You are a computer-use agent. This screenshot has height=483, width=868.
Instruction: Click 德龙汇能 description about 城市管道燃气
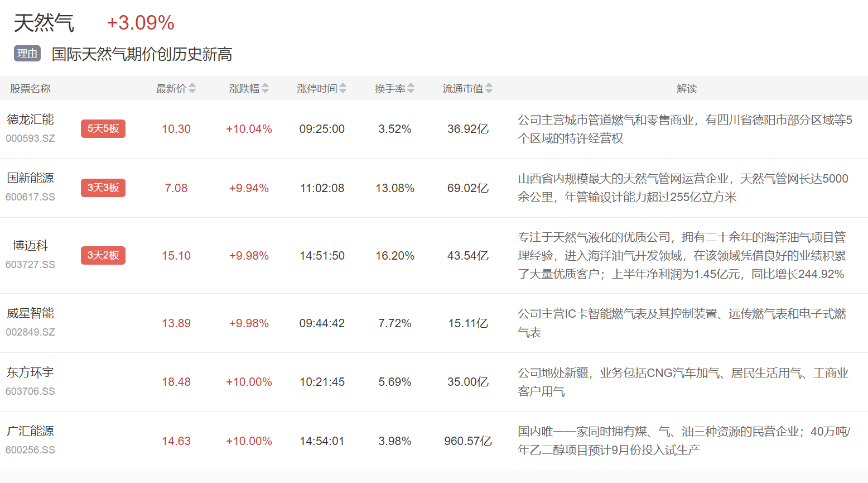click(x=685, y=129)
